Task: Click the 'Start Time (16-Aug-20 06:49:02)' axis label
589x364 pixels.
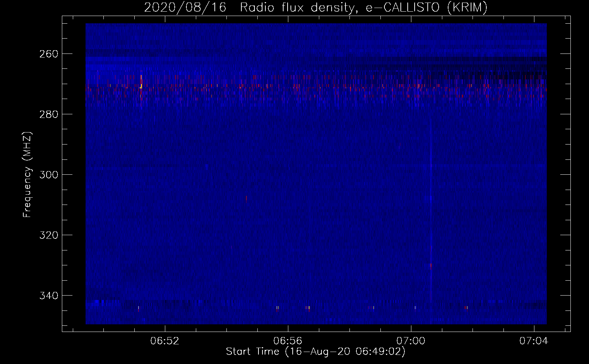Action: [316, 352]
